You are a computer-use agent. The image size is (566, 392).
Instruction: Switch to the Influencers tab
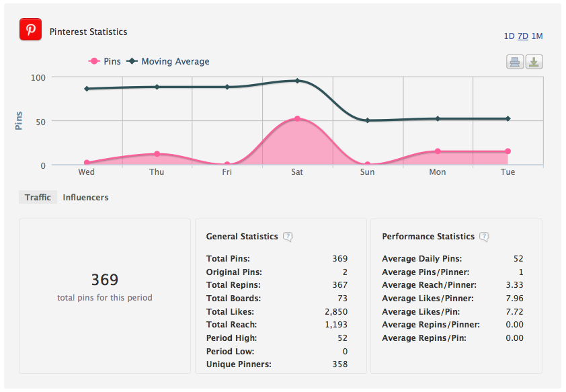click(85, 198)
